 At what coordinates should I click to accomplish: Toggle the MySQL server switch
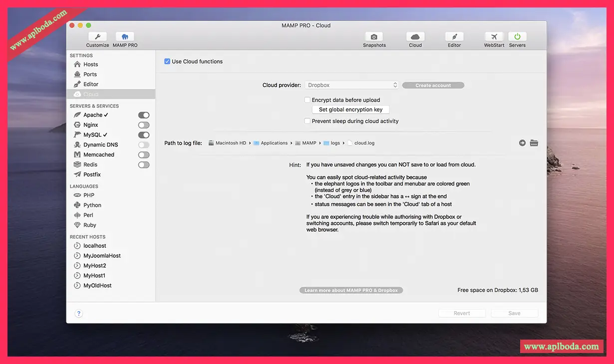pos(144,135)
